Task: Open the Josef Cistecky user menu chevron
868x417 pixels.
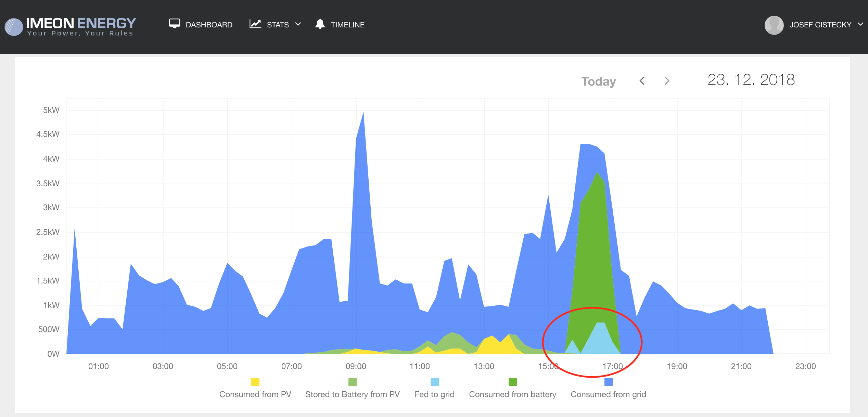Action: (x=860, y=24)
